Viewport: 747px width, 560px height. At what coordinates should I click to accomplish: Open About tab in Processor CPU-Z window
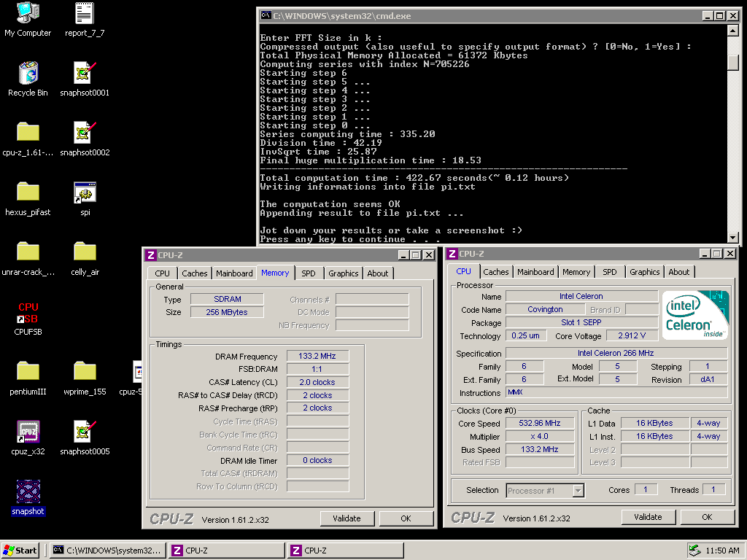[x=678, y=272]
